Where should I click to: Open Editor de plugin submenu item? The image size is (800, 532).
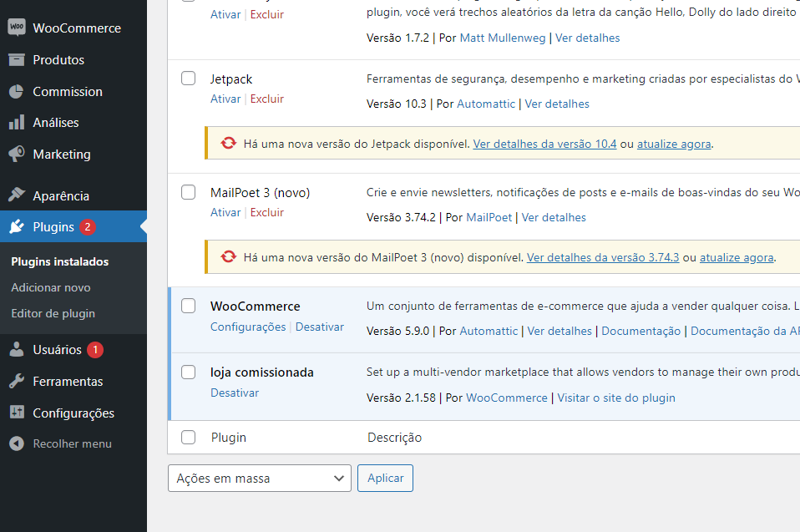point(53,313)
